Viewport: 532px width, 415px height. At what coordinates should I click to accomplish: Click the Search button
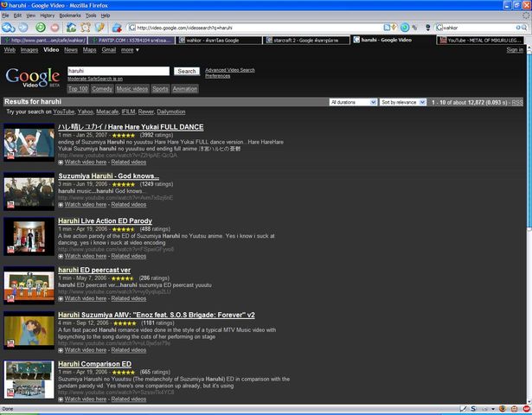click(x=187, y=71)
